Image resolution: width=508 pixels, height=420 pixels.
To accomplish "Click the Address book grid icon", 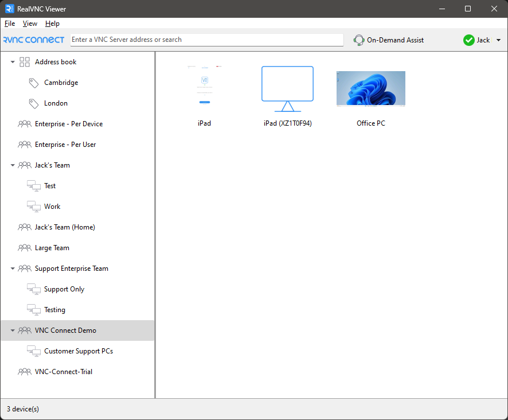I will pos(25,62).
